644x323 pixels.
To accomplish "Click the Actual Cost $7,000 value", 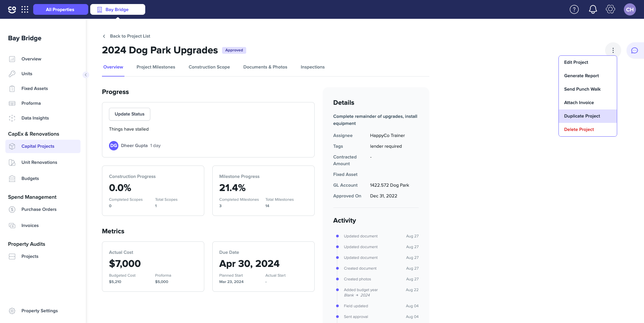I will [x=125, y=264].
